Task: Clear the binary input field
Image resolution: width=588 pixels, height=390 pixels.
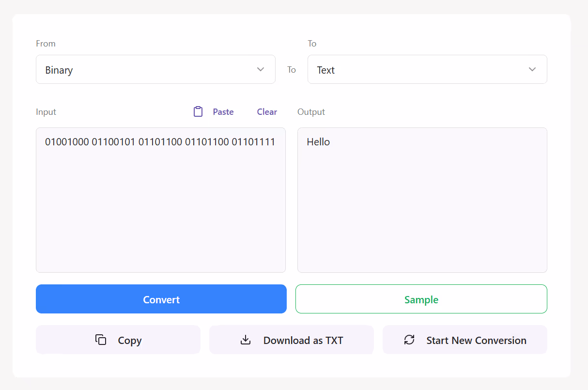Action: pyautogui.click(x=267, y=111)
